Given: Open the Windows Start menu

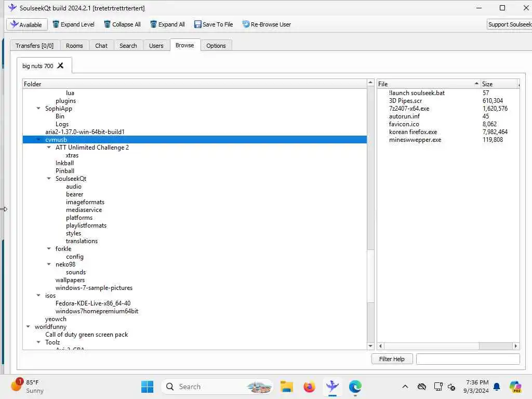Looking at the screenshot, I should coord(147,387).
